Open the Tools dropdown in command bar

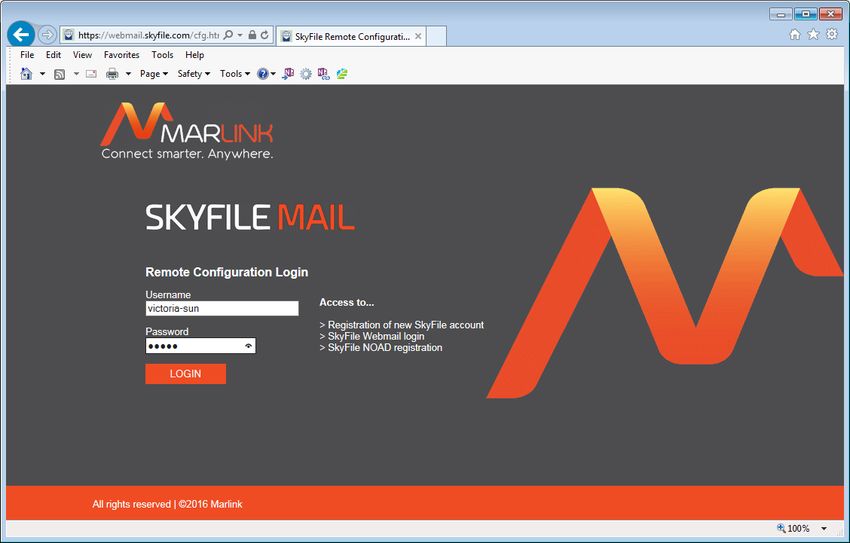coord(235,74)
